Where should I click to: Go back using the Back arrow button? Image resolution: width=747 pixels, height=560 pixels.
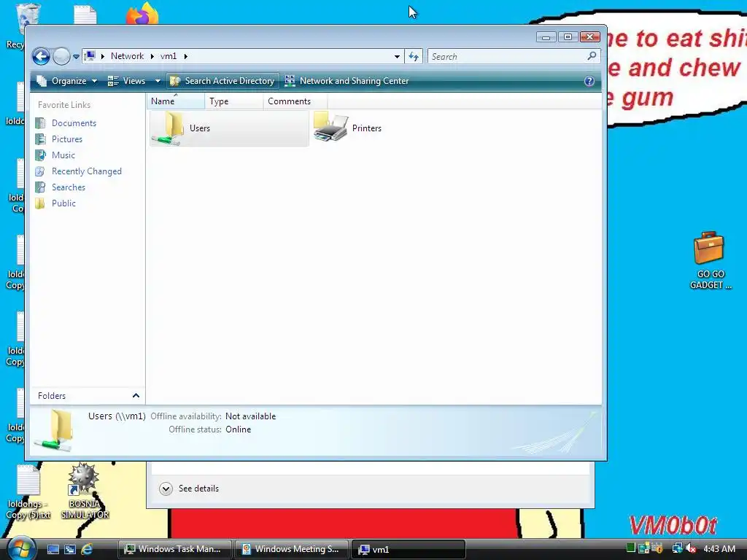(41, 57)
